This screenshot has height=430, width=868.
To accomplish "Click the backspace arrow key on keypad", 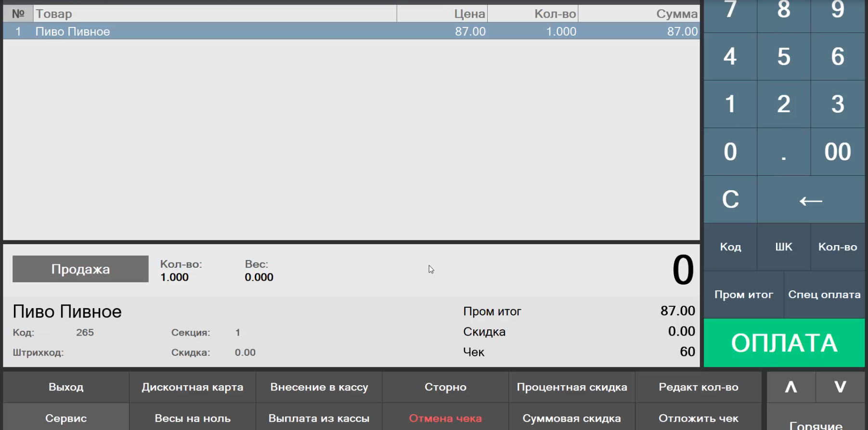I will (811, 200).
